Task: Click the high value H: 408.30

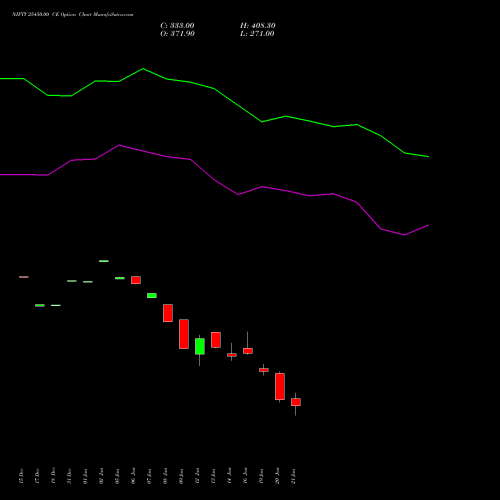Action: click(258, 26)
